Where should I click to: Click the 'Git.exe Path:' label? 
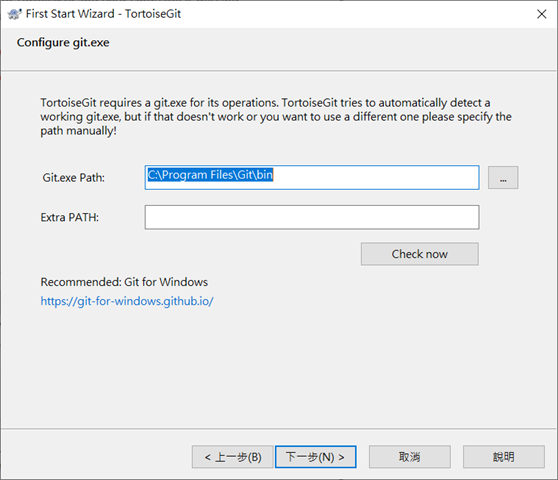73,178
